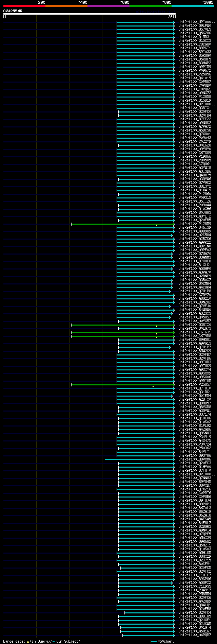Select the UniRef100_B3H4P2 label
The width and height of the screenshot is (217, 644).
[195, 63]
